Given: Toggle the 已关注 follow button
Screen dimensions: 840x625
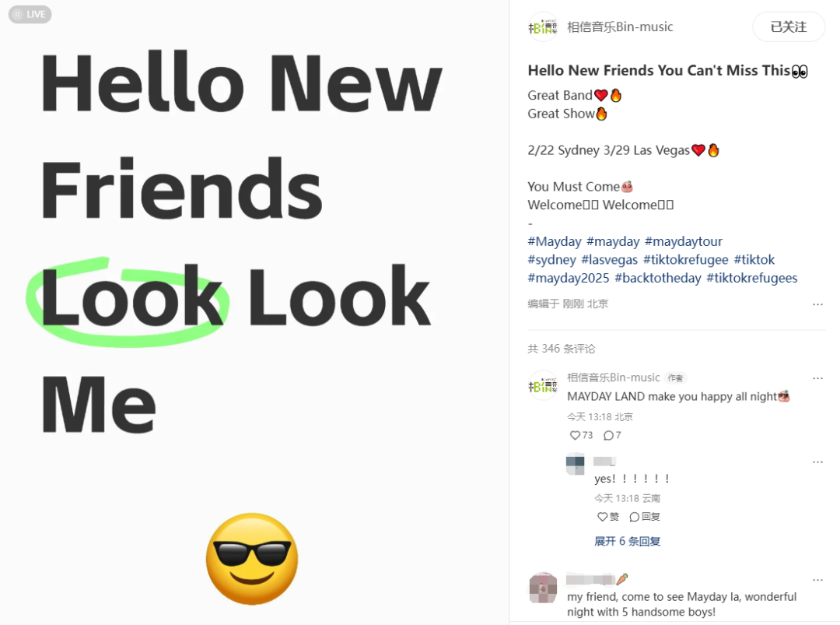Looking at the screenshot, I should 789,26.
